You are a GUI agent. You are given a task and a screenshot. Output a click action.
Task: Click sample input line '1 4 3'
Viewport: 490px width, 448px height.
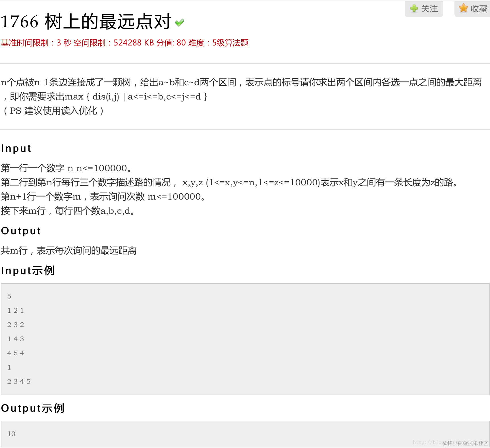click(x=16, y=339)
